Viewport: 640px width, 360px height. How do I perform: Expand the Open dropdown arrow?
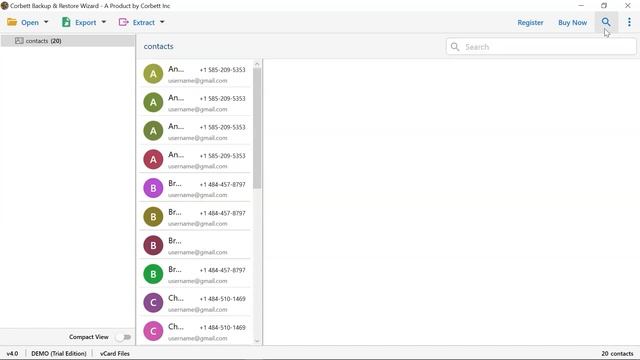tap(46, 22)
